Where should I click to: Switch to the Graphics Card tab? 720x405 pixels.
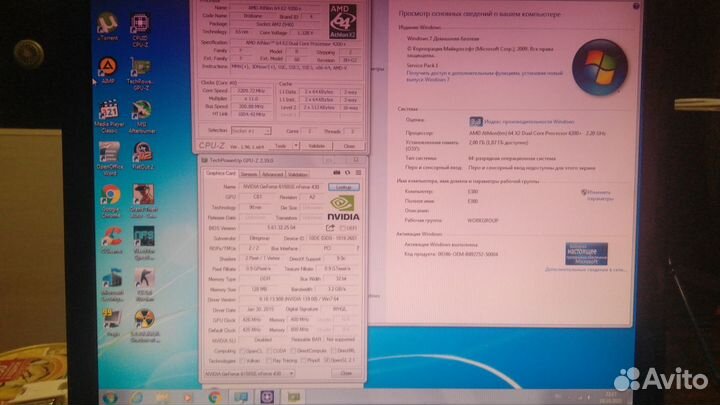tap(220, 174)
